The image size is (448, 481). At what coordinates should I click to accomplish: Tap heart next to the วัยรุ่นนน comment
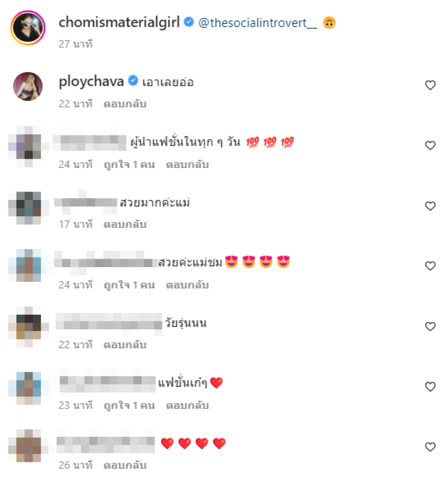(x=430, y=326)
